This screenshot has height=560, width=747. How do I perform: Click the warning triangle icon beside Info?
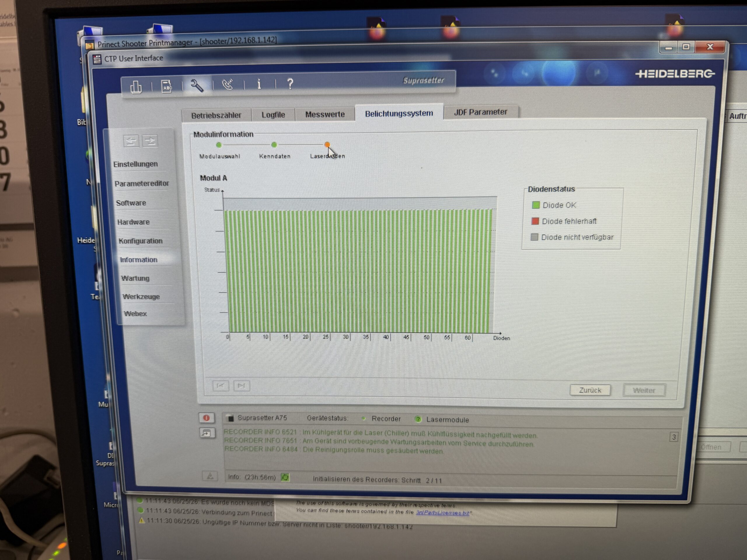[x=210, y=476]
